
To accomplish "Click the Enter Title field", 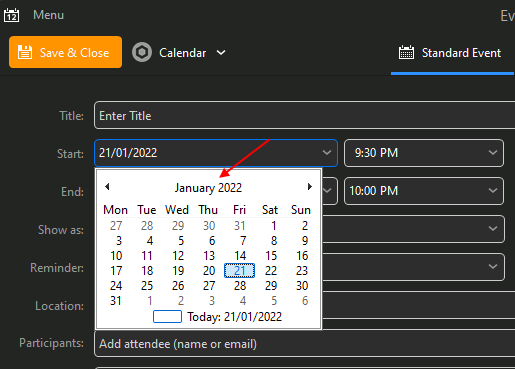I will tap(304, 116).
